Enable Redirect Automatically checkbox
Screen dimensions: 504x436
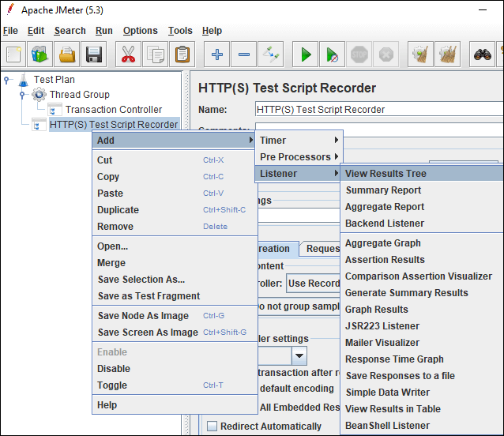pyautogui.click(x=212, y=427)
